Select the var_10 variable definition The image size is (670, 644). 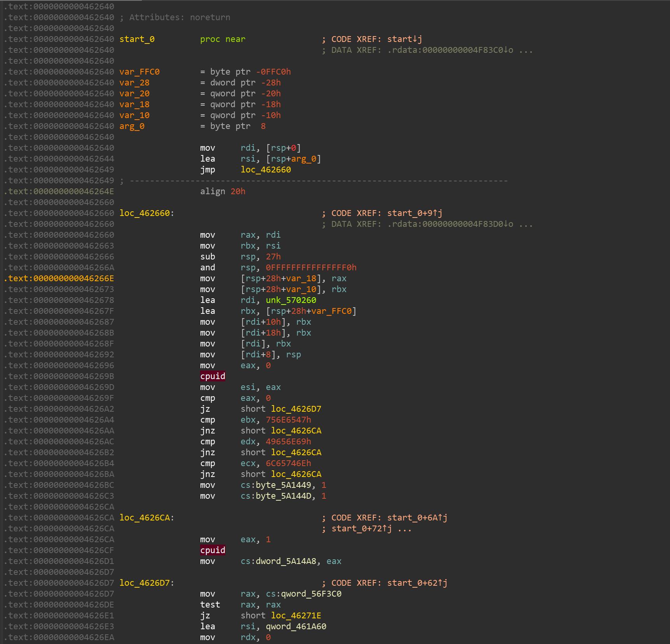click(x=134, y=115)
